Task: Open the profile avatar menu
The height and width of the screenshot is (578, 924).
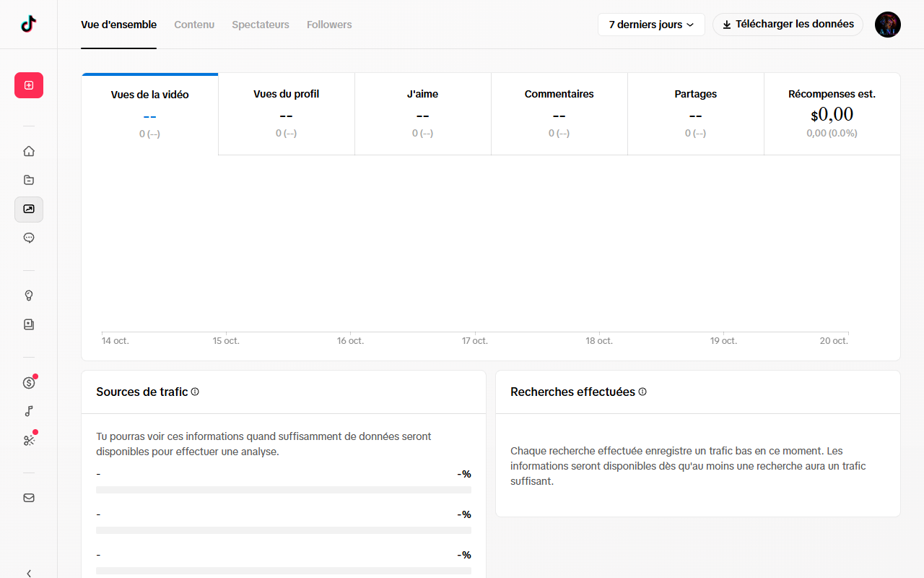Action: [x=888, y=25]
